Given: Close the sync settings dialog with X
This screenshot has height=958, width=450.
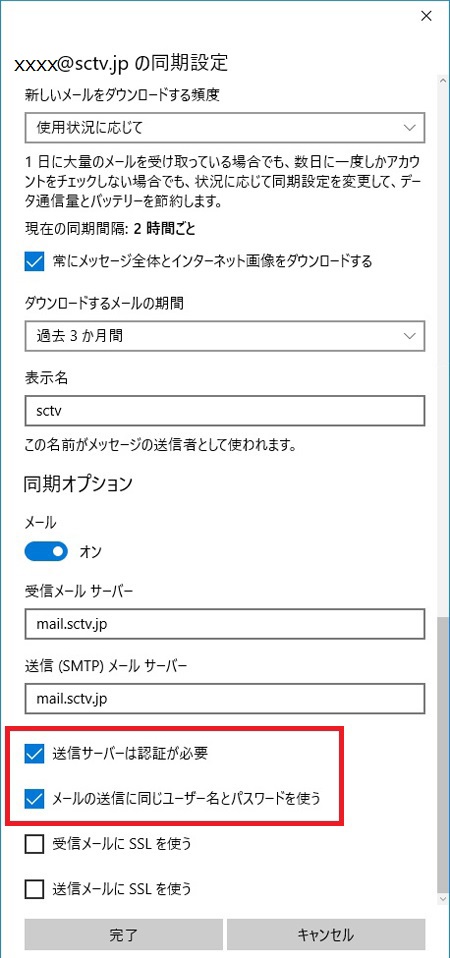Looking at the screenshot, I should tap(427, 16).
